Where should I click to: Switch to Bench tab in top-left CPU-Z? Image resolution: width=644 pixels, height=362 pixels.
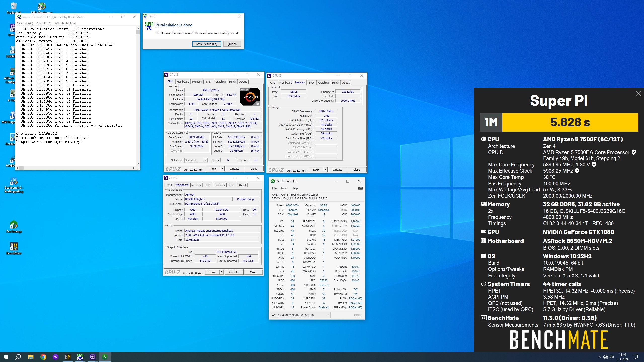tap(232, 82)
